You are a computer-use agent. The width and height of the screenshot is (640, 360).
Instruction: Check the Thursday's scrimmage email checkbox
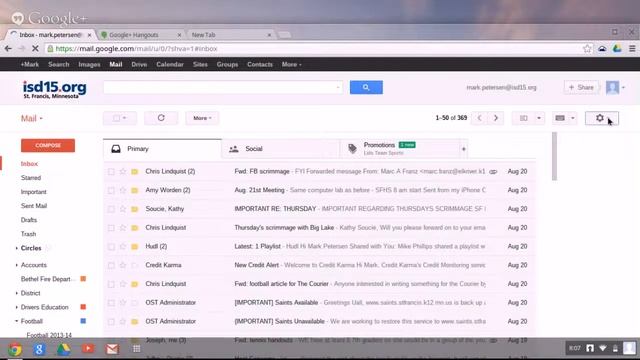pyautogui.click(x=111, y=228)
